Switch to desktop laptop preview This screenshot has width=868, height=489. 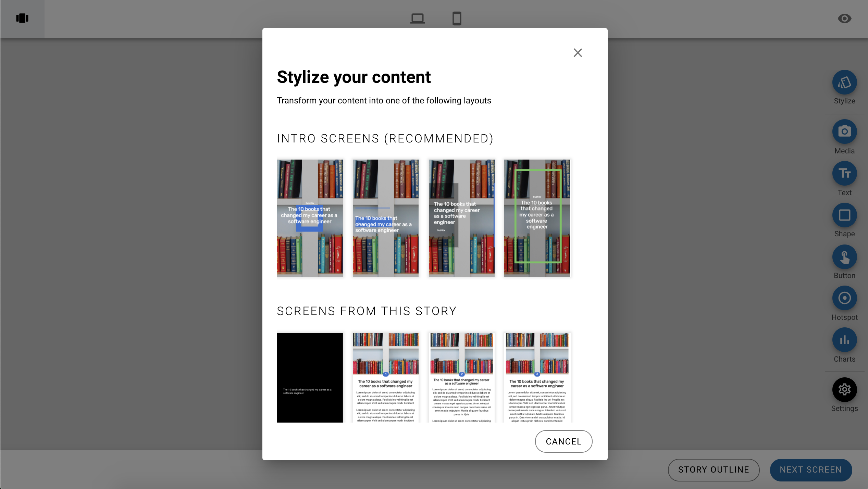417,18
